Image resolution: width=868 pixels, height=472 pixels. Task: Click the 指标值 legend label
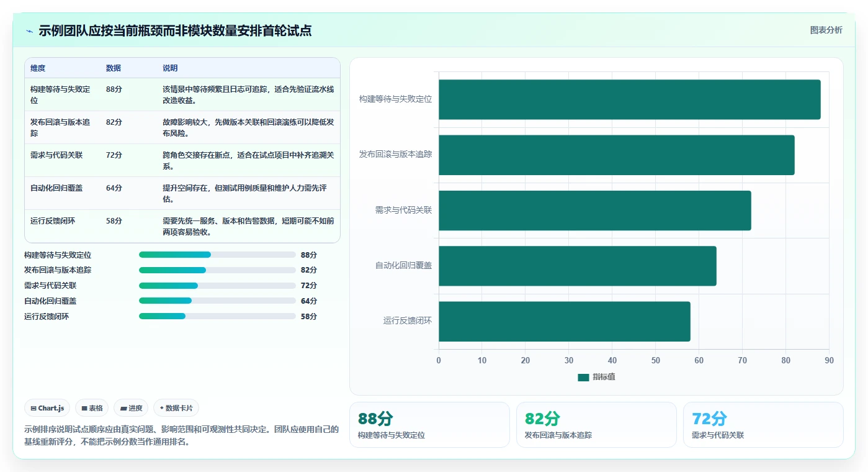point(604,377)
